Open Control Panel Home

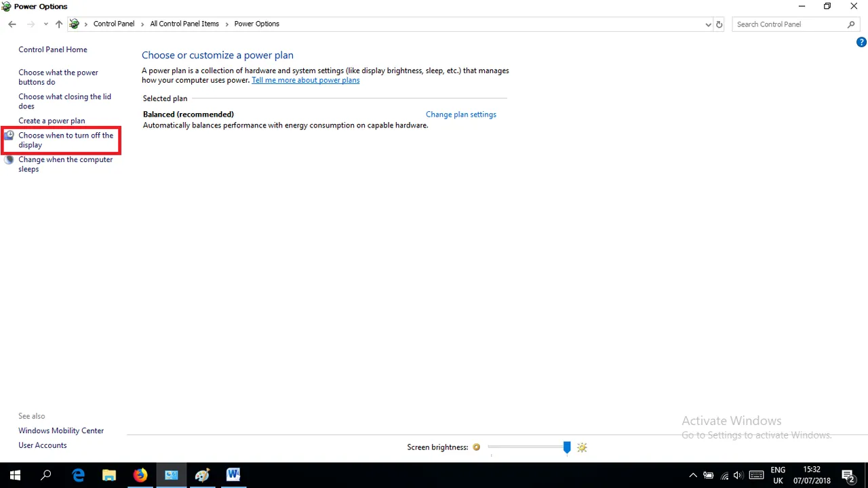pos(53,49)
